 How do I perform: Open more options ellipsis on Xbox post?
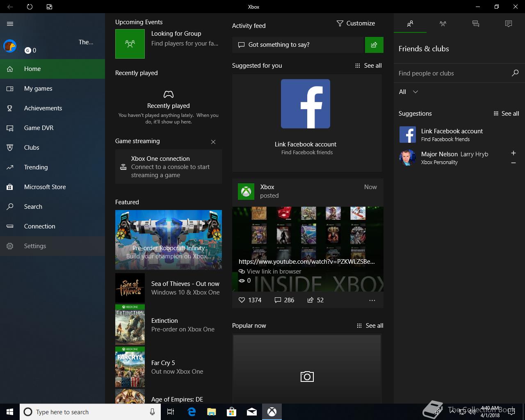point(372,300)
